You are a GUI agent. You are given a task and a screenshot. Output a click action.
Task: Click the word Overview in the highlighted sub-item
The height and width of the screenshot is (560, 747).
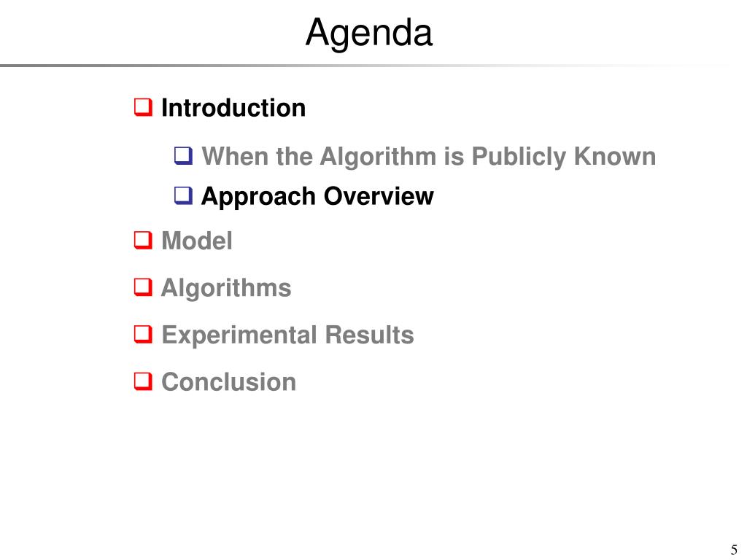point(379,195)
